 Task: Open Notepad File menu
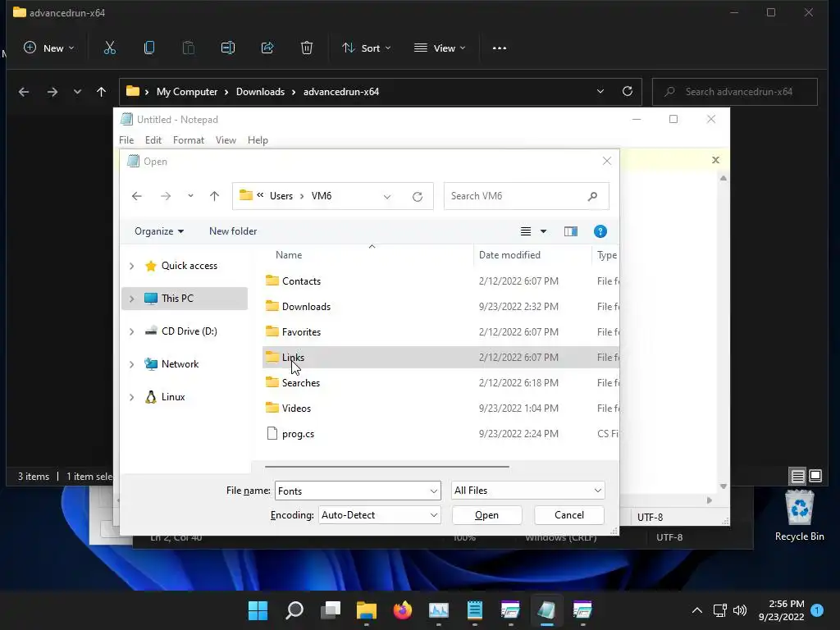click(126, 140)
